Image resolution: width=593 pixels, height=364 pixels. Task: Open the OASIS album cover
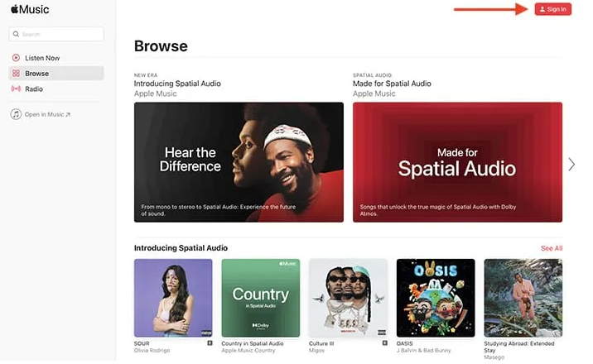point(436,298)
